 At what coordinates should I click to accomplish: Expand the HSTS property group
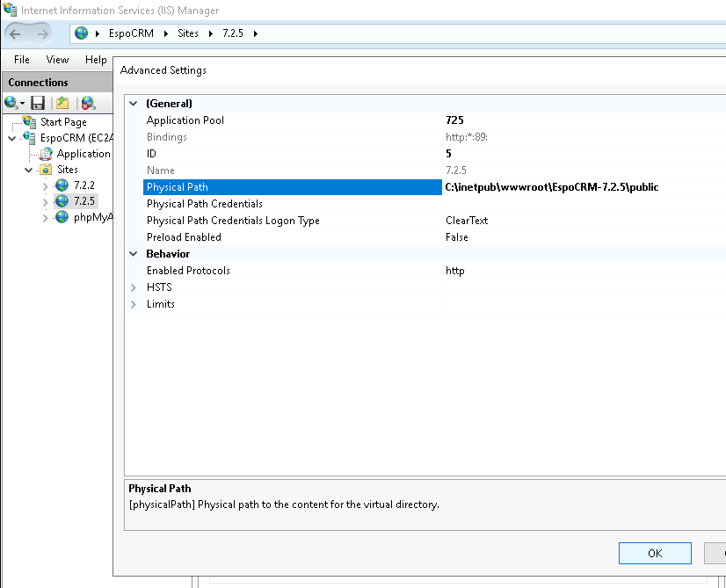(x=134, y=287)
